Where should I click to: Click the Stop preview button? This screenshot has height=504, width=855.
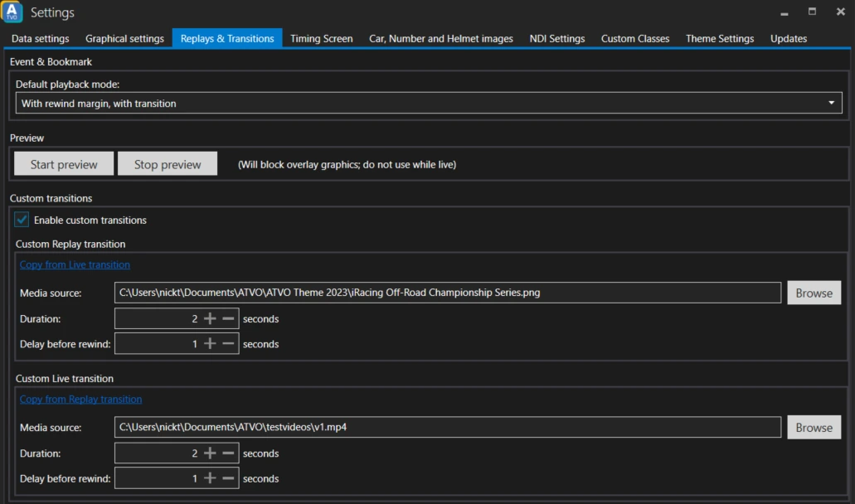[x=168, y=164]
